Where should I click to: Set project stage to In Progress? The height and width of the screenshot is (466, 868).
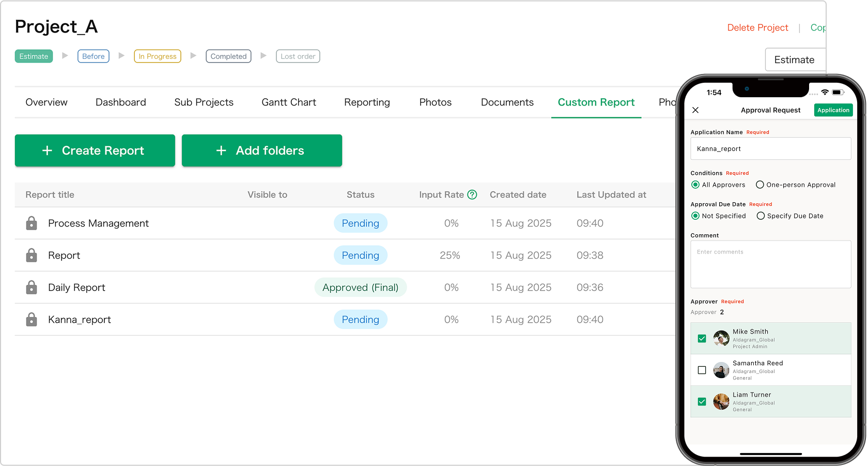click(x=157, y=56)
